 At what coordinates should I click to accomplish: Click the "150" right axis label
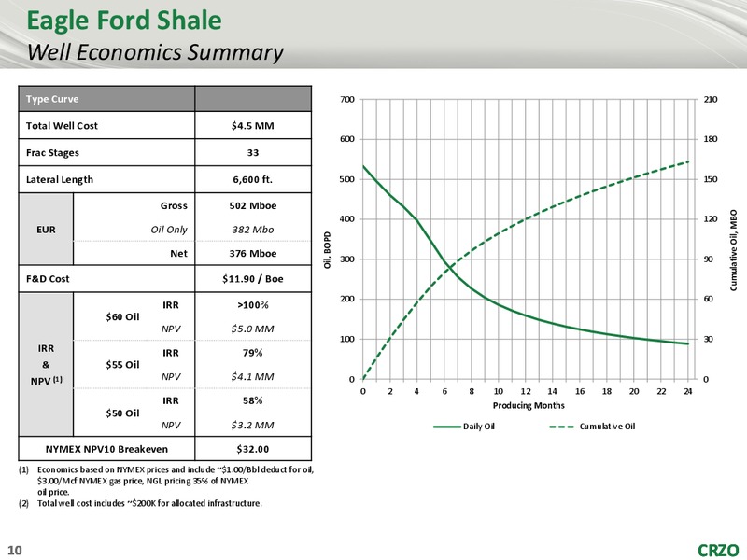point(710,179)
